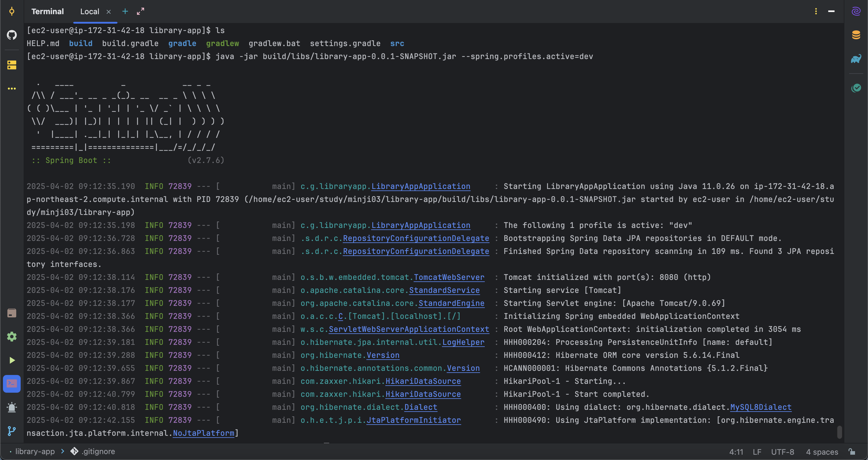
Task: Open HikariDataSource link on Start completed line
Action: 423,394
